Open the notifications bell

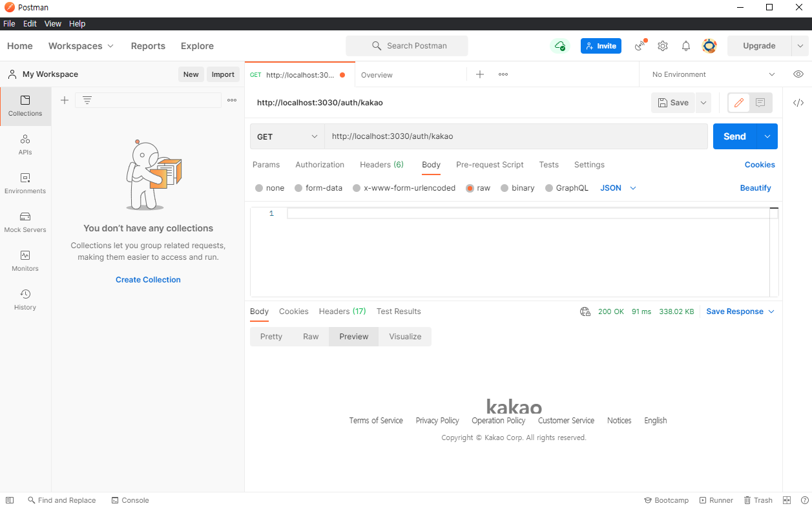[686, 46]
